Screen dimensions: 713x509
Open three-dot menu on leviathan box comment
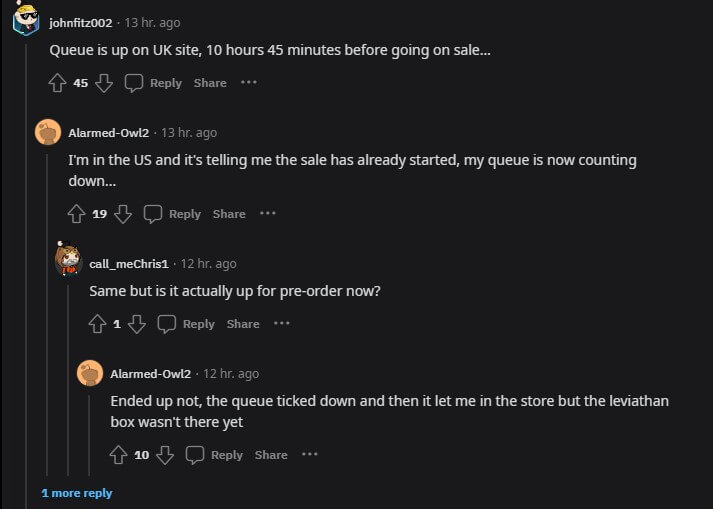point(310,454)
